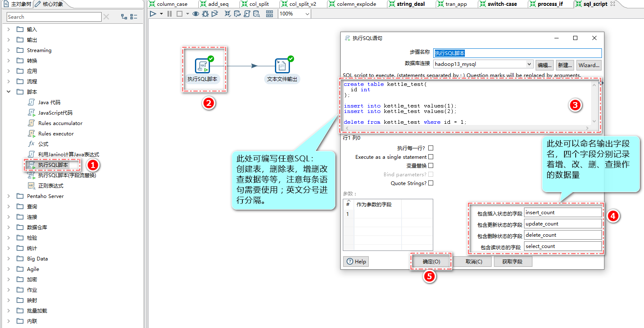Click the explore database icon
The height and width of the screenshot is (328, 644).
257,14
